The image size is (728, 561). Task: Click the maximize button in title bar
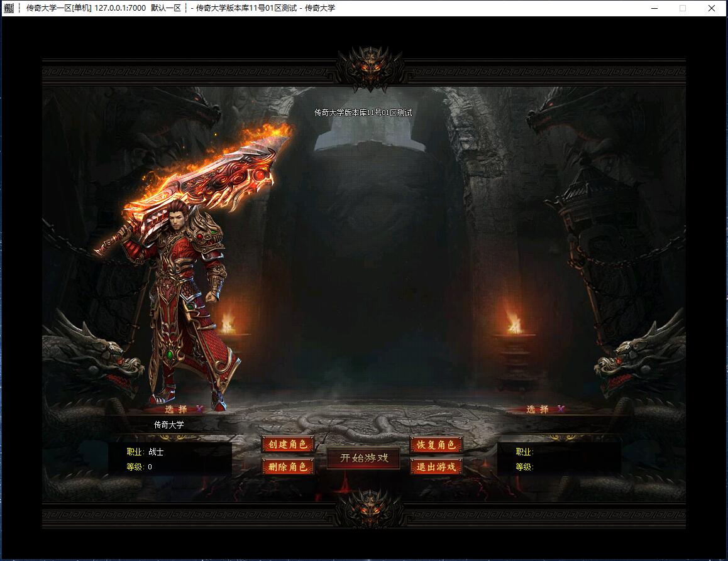pyautogui.click(x=683, y=8)
